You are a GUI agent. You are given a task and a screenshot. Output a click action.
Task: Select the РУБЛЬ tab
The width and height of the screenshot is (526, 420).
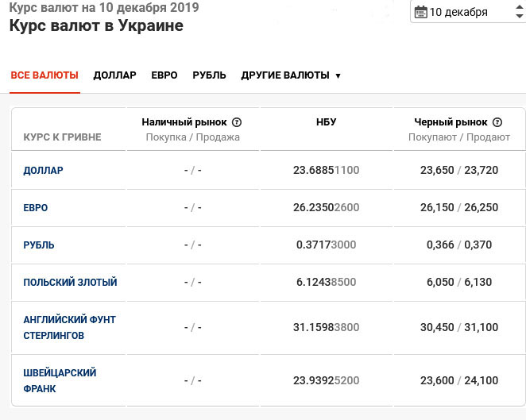click(210, 75)
